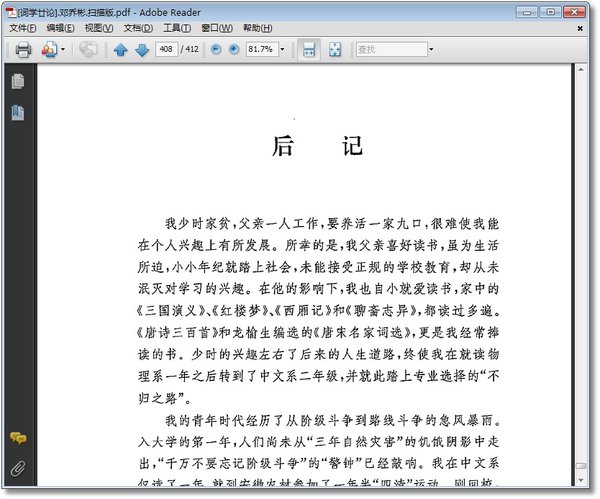Go to next page with down arrow
The image size is (600, 499).
click(x=142, y=50)
